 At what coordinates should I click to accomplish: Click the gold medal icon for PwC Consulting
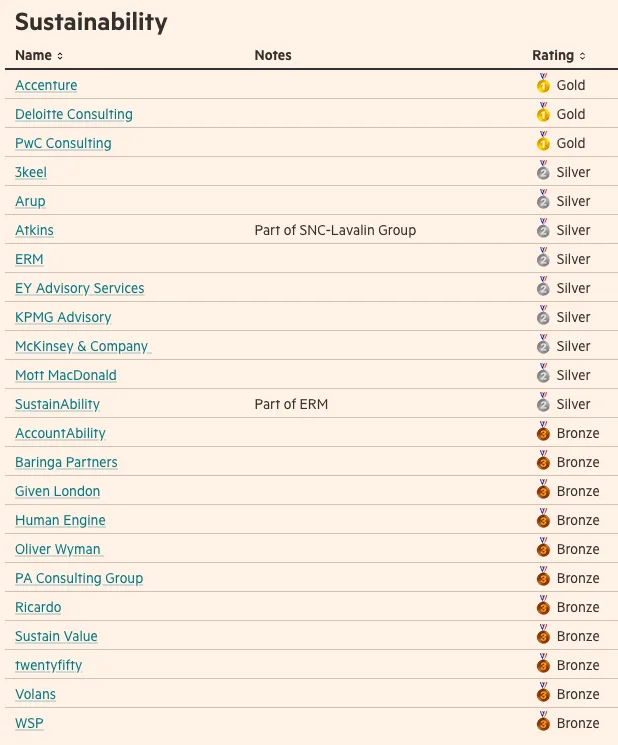point(543,141)
